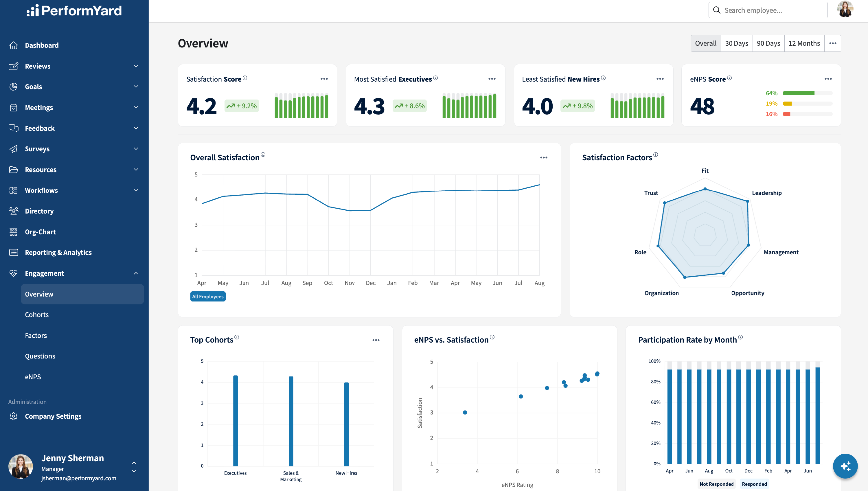This screenshot has width=868, height=491.
Task: Open the Cohorts page link
Action: (37, 315)
